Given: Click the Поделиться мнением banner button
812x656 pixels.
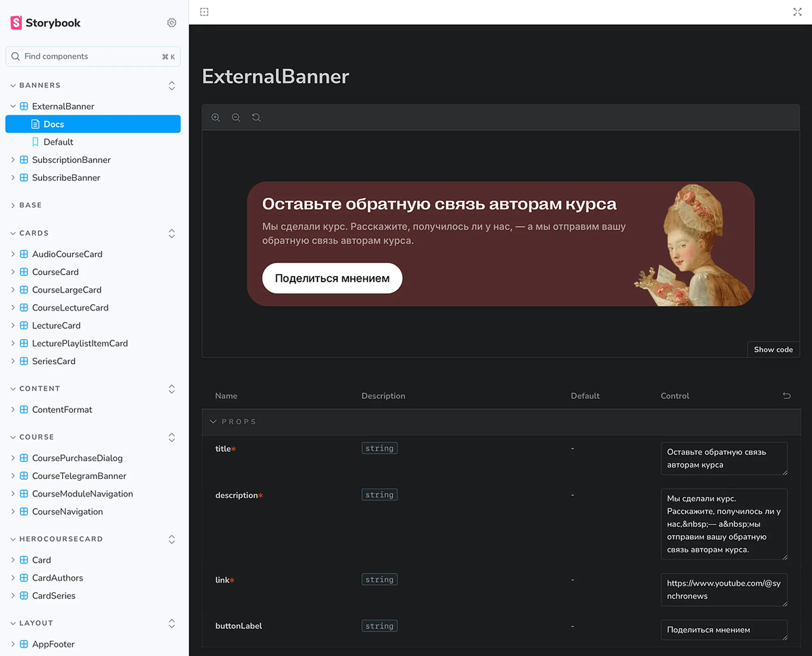Looking at the screenshot, I should [332, 278].
